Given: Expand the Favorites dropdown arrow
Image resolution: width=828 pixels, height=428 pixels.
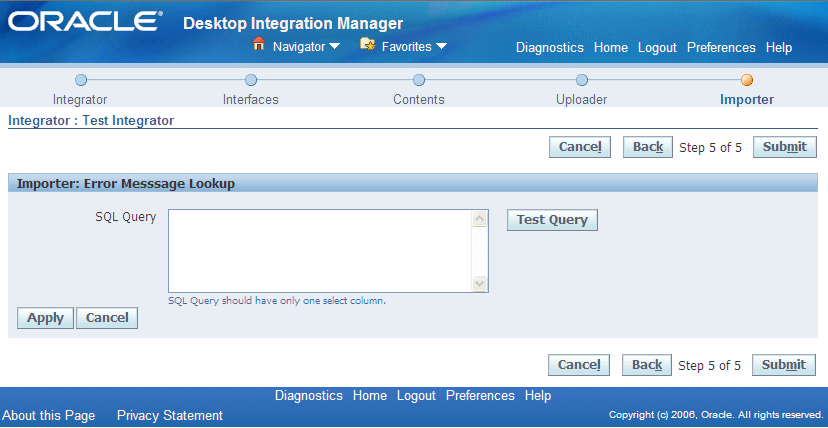Looking at the screenshot, I should (x=441, y=46).
